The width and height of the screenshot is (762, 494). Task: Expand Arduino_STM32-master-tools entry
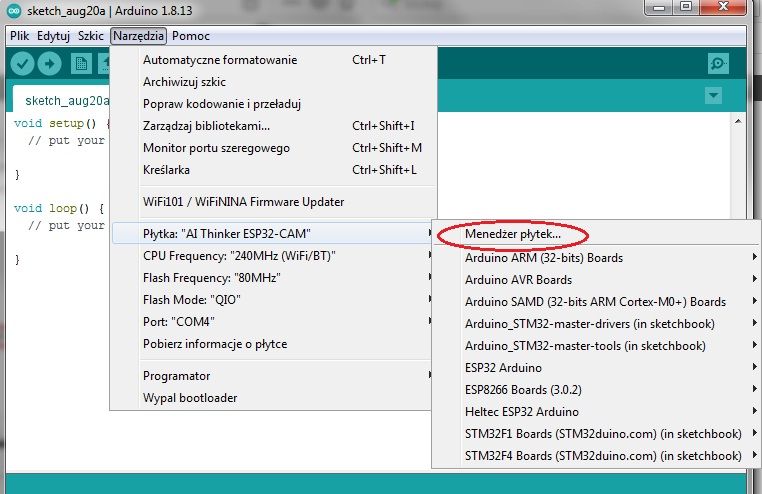597,346
